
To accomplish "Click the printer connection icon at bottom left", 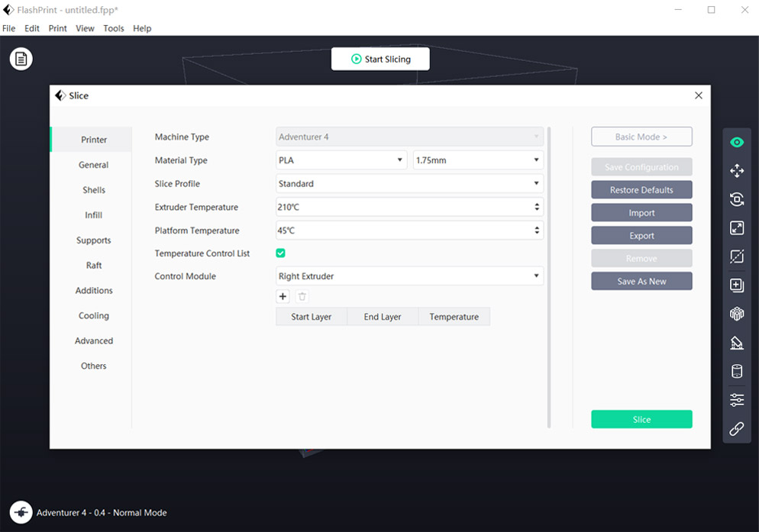I will 21,512.
